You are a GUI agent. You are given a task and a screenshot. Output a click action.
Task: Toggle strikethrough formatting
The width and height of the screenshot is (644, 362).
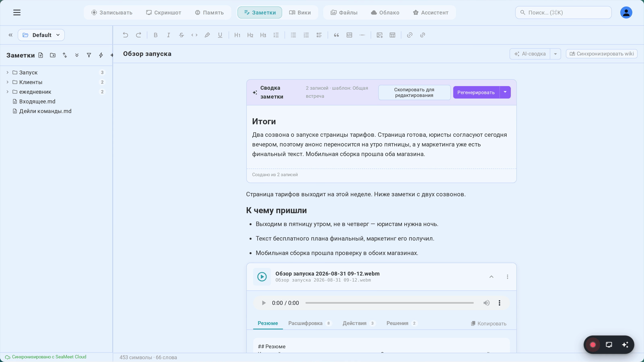(182, 35)
